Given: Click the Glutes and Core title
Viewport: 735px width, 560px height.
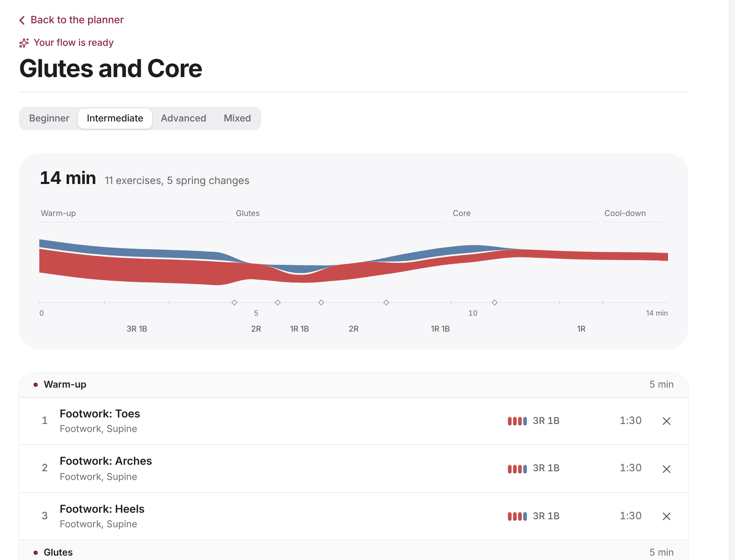Looking at the screenshot, I should (x=111, y=68).
